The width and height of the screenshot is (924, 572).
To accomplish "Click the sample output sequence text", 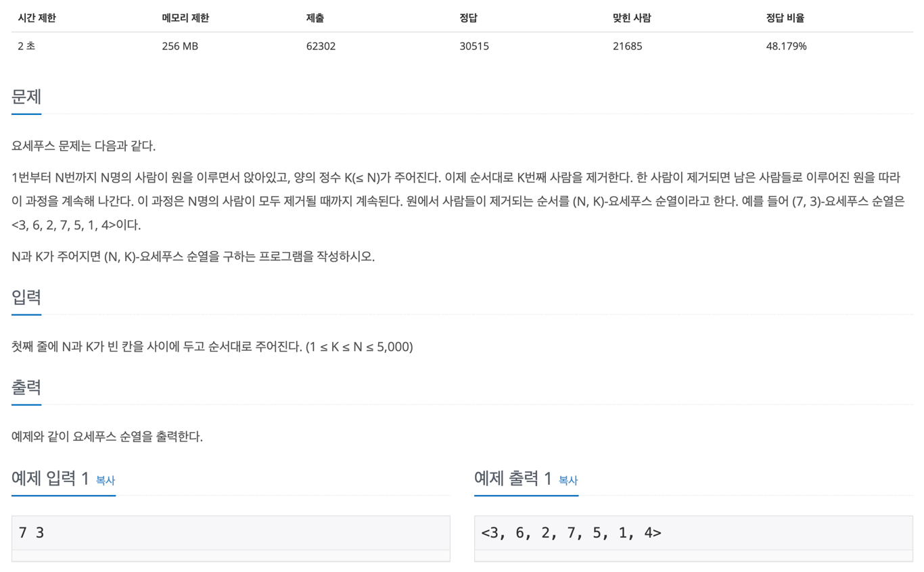I will tap(571, 533).
